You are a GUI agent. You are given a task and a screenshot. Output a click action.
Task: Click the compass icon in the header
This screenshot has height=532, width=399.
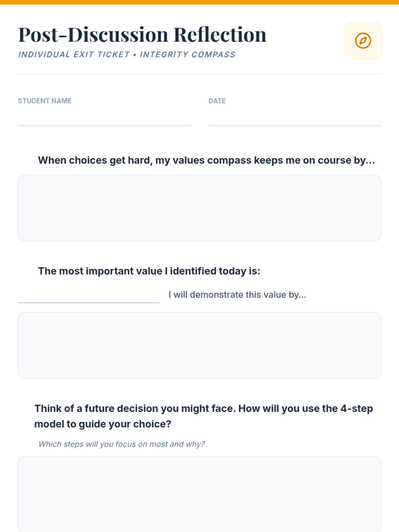click(x=363, y=41)
